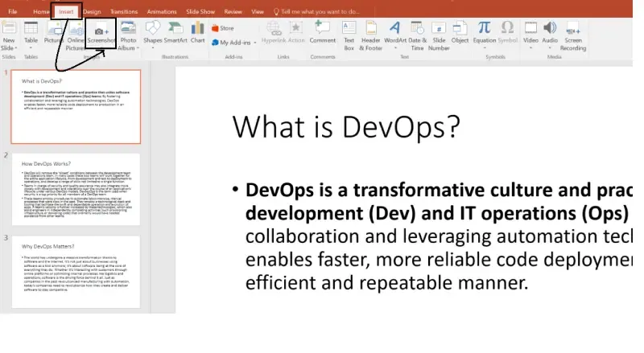Insert a Text Box
This screenshot has width=644, height=353.
[349, 35]
